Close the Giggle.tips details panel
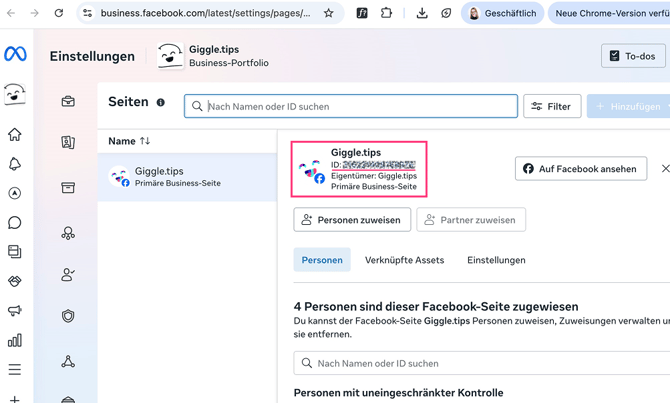This screenshot has height=403, width=670. pos(665,169)
